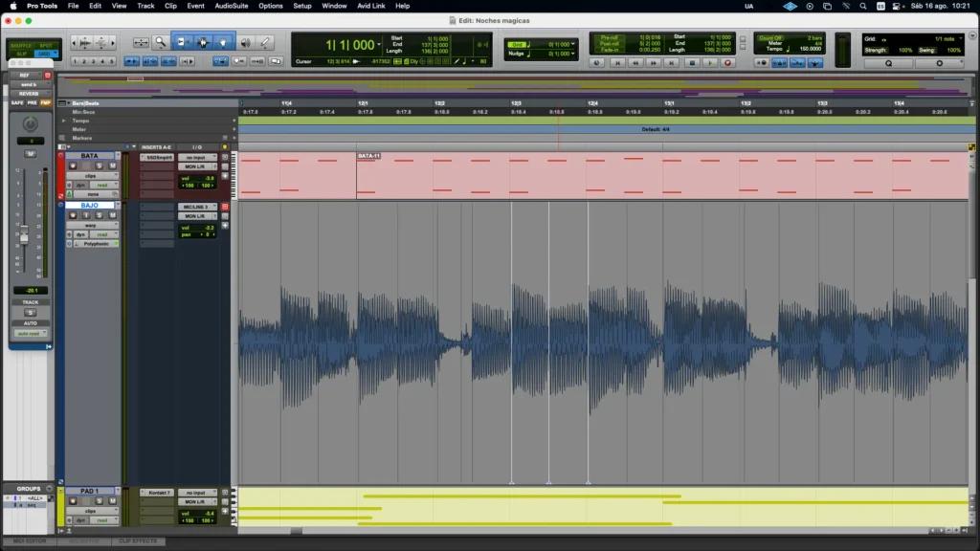Recall zoom preset 3
The height and width of the screenshot is (551, 980).
pos(93,61)
